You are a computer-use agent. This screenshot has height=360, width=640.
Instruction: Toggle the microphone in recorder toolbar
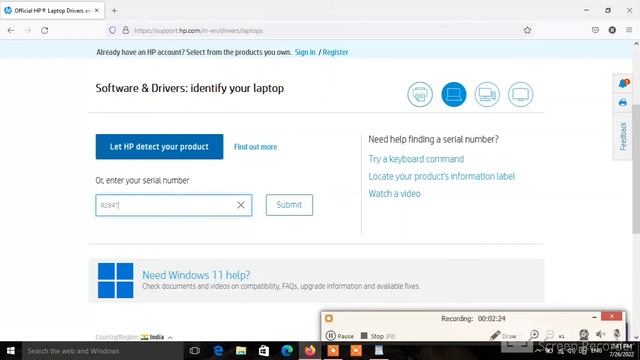click(x=617, y=335)
